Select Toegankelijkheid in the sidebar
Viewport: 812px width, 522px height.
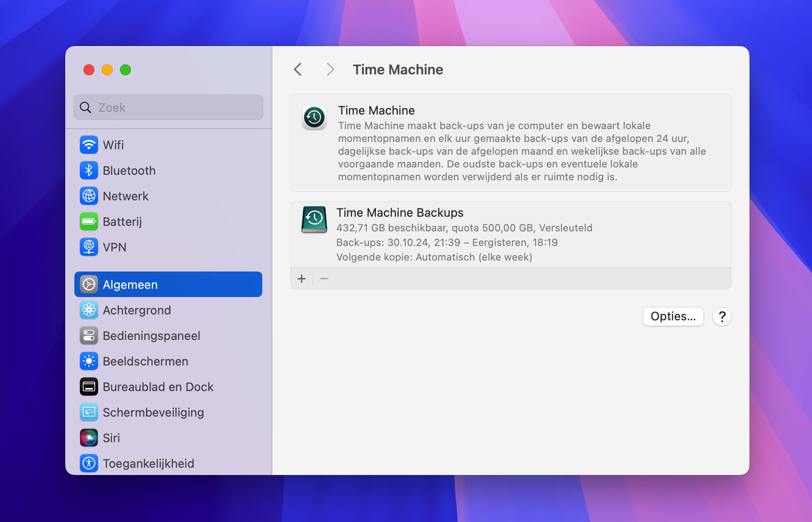point(168,464)
